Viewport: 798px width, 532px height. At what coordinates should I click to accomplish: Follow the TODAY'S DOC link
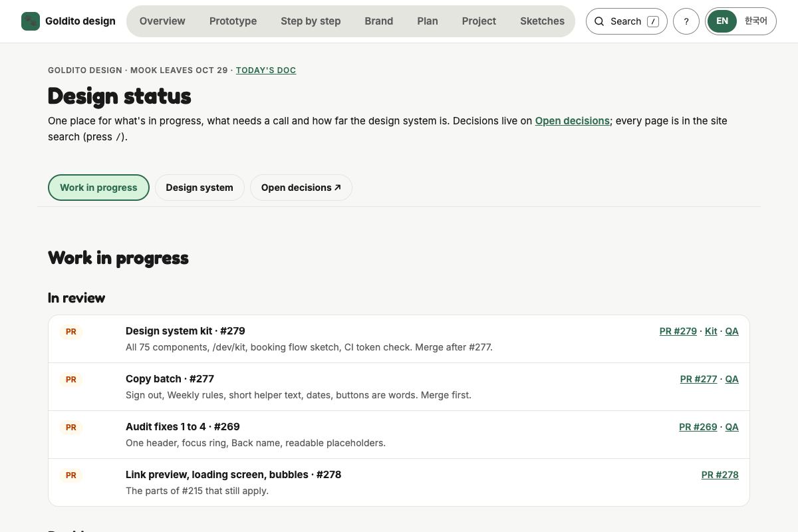266,70
